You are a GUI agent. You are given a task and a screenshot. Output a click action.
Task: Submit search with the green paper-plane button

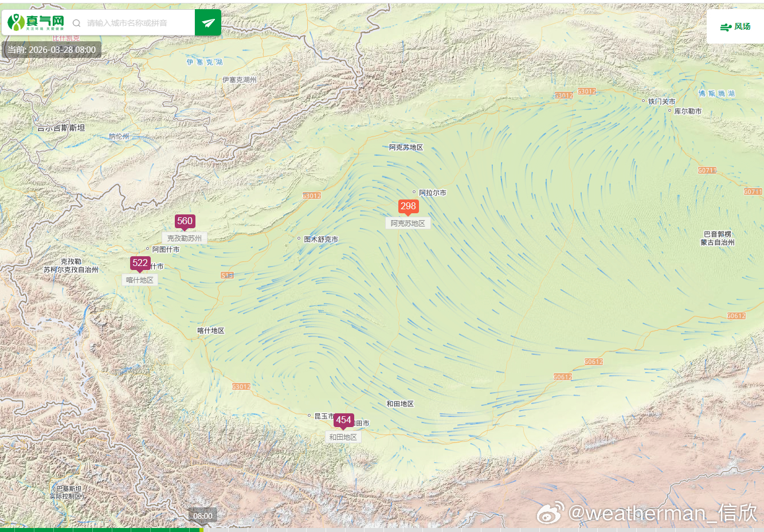[208, 22]
